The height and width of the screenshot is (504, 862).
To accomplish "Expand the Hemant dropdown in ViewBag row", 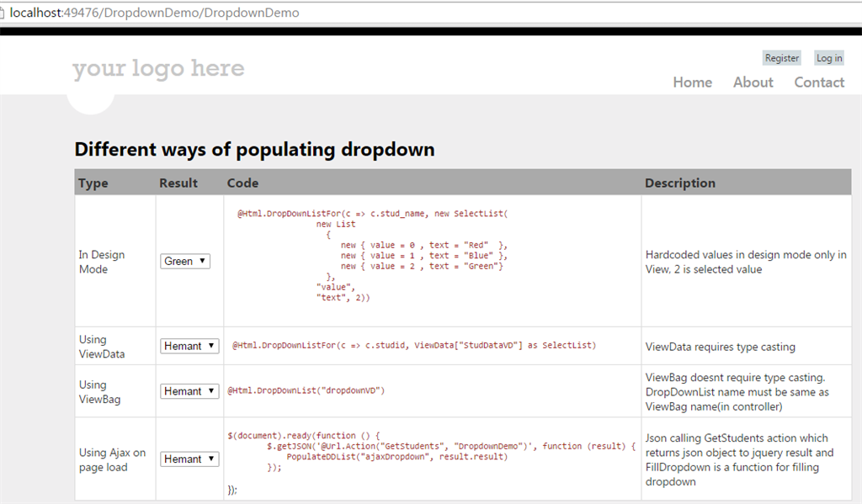I will 189,391.
